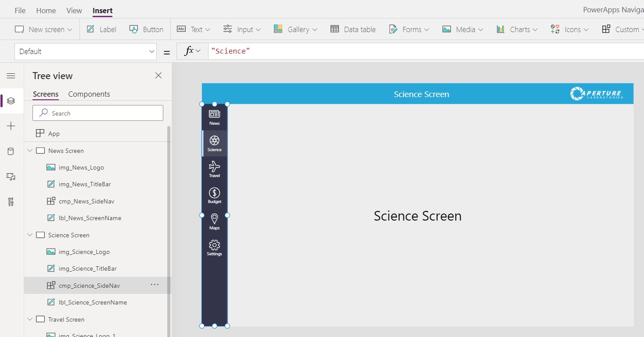Open the Media icon in left rail
Screen dimensions: 644x337
point(11,177)
